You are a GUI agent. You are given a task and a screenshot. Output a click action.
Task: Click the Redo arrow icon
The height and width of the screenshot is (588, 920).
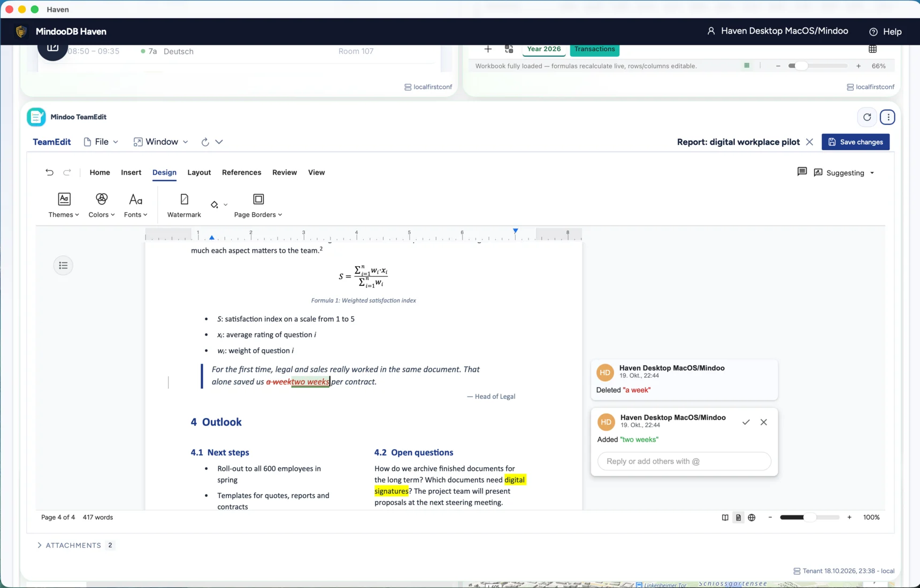[67, 172]
